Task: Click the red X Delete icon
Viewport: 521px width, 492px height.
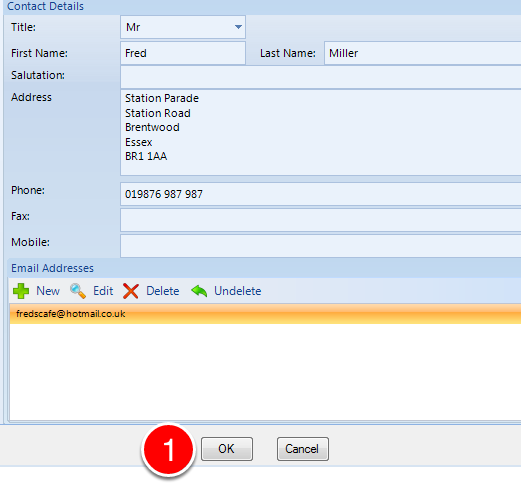Action: coord(131,291)
